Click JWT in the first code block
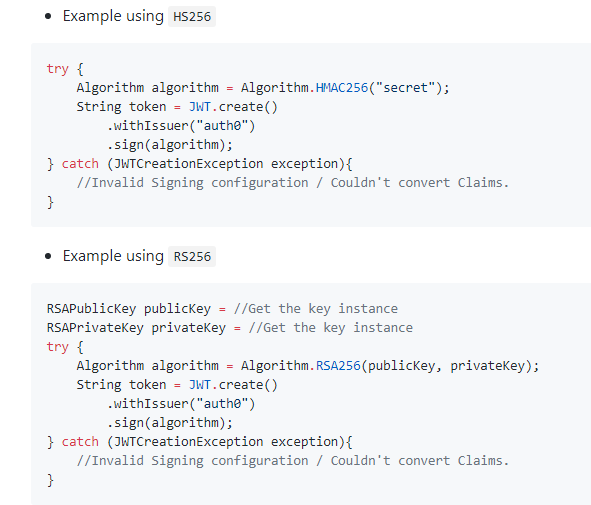Screen dimensions: 591x505 [x=200, y=107]
